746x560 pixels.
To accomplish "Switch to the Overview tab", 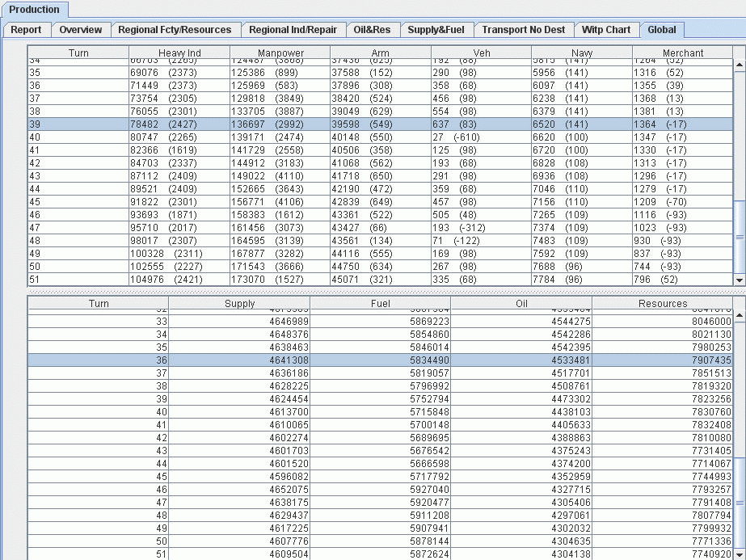I will click(x=80, y=30).
